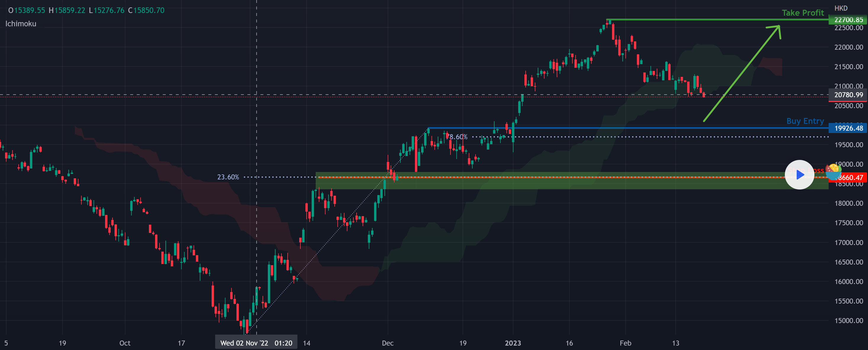Viewport: 868px width, 350px height.
Task: Select the red stop loss price tag
Action: click(x=853, y=178)
